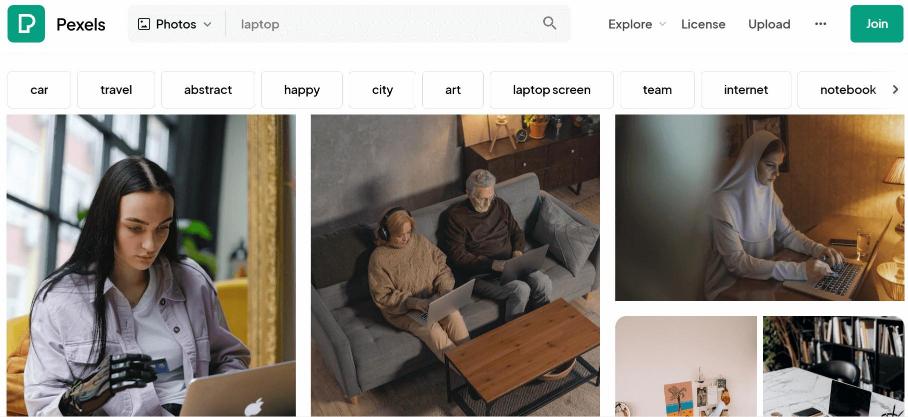The width and height of the screenshot is (908, 417).
Task: Expand the Explore menu
Action: [x=637, y=24]
